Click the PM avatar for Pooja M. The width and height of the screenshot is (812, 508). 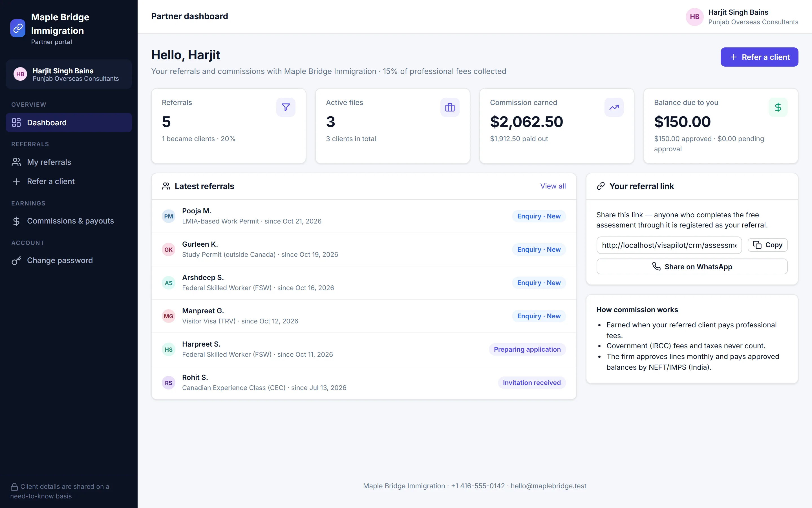coord(168,216)
